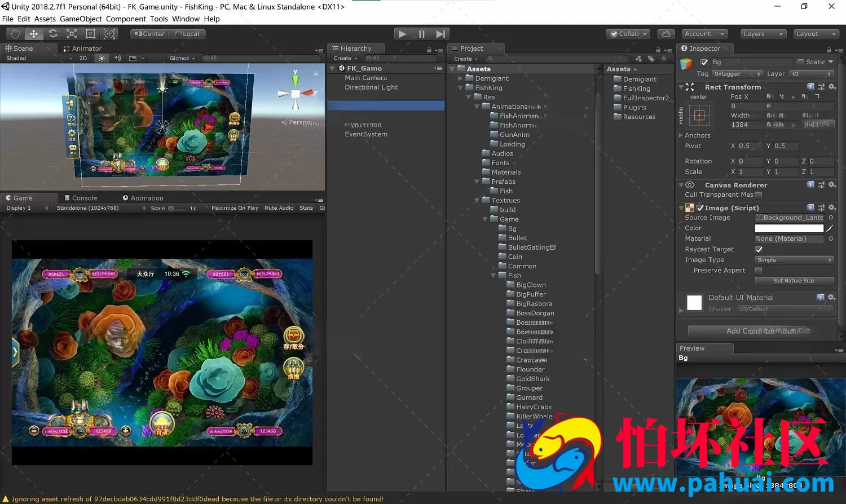Open the Layout dropdown
The height and width of the screenshot is (504, 846).
tap(816, 34)
